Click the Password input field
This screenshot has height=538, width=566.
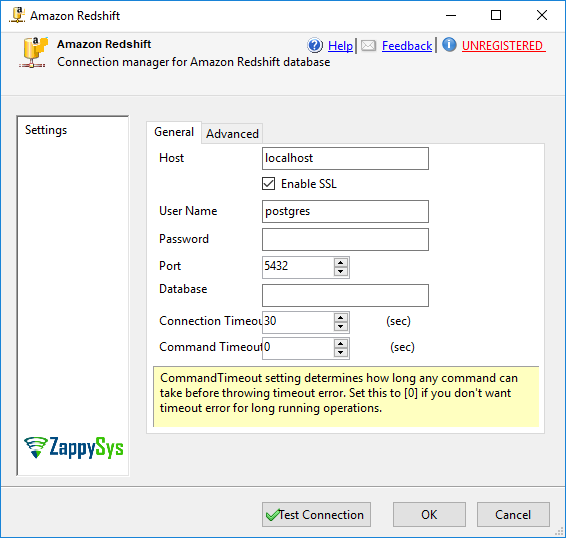tap(345, 239)
